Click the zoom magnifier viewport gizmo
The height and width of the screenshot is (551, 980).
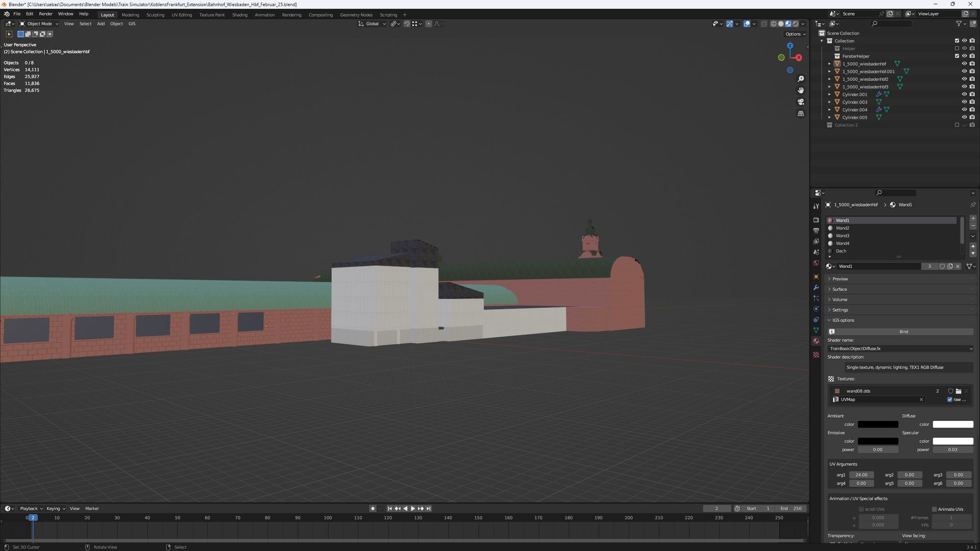coord(801,79)
